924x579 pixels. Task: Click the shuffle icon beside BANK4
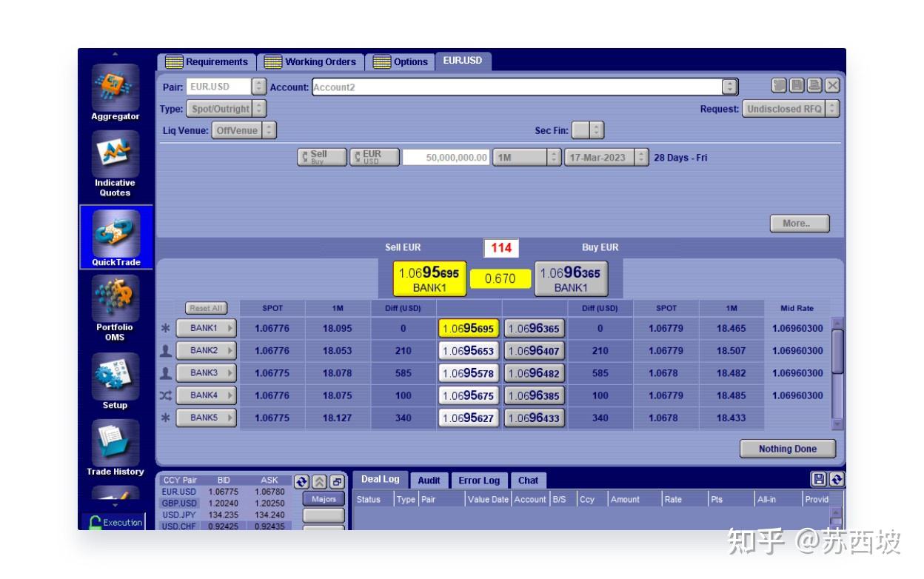[x=166, y=395]
